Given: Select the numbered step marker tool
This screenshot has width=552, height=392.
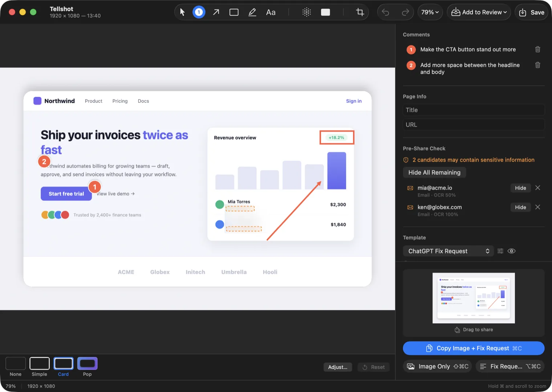Looking at the screenshot, I should pyautogui.click(x=199, y=12).
